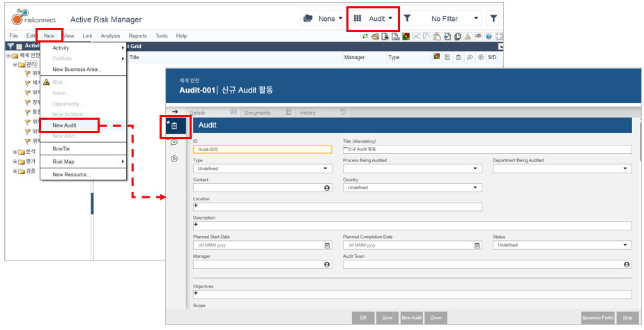Screen dimensions: 644x330
Task: Click the OK button
Action: pyautogui.click(x=364, y=317)
